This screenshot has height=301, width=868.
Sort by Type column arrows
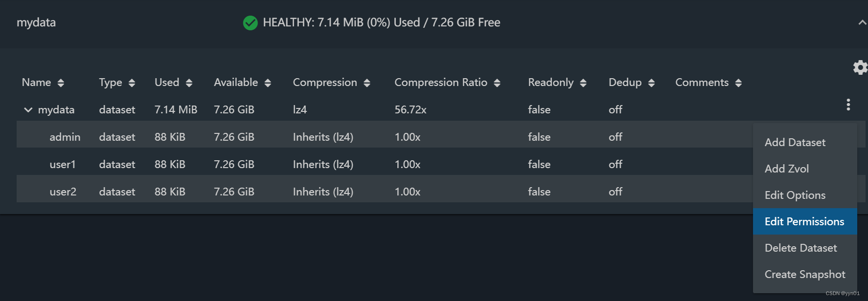[132, 83]
